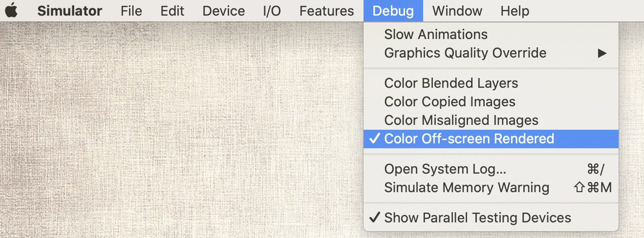Viewport: 644px width, 238px height.
Task: Open the I/O menu
Action: point(272,11)
